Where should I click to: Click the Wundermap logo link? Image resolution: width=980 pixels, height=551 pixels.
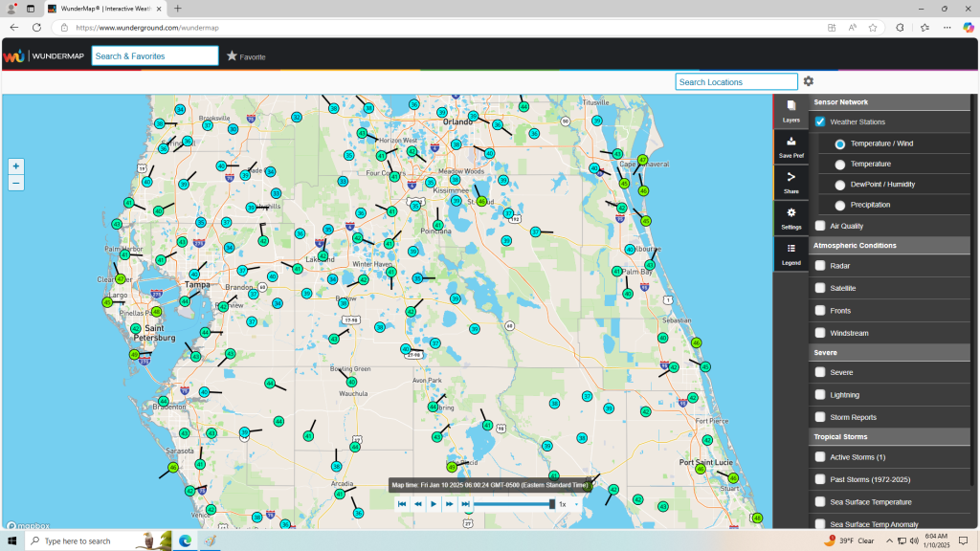click(x=44, y=56)
